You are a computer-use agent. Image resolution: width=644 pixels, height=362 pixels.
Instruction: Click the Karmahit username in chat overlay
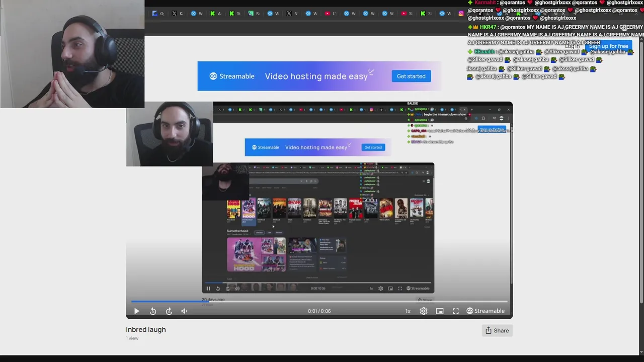coord(485,3)
